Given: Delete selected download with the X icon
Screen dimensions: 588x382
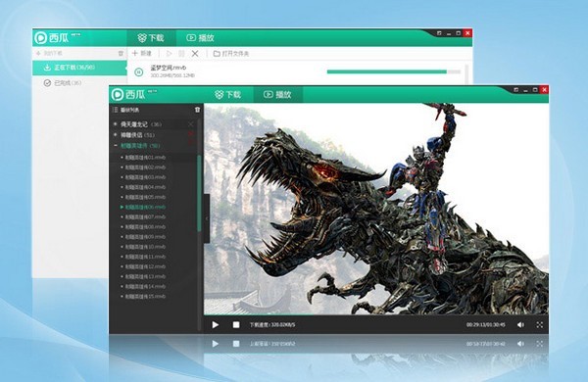Looking at the screenshot, I should click(x=195, y=54).
